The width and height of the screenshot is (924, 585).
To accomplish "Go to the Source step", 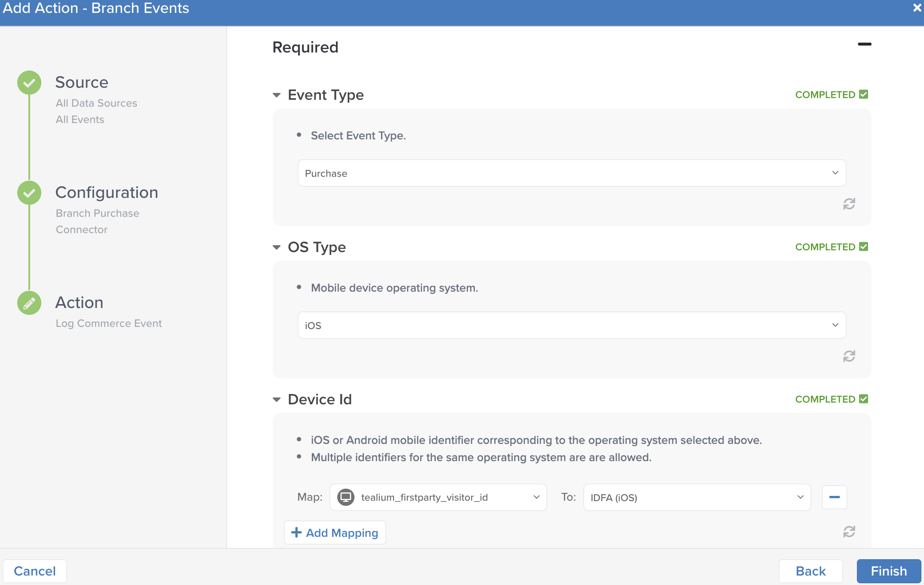I will (82, 82).
